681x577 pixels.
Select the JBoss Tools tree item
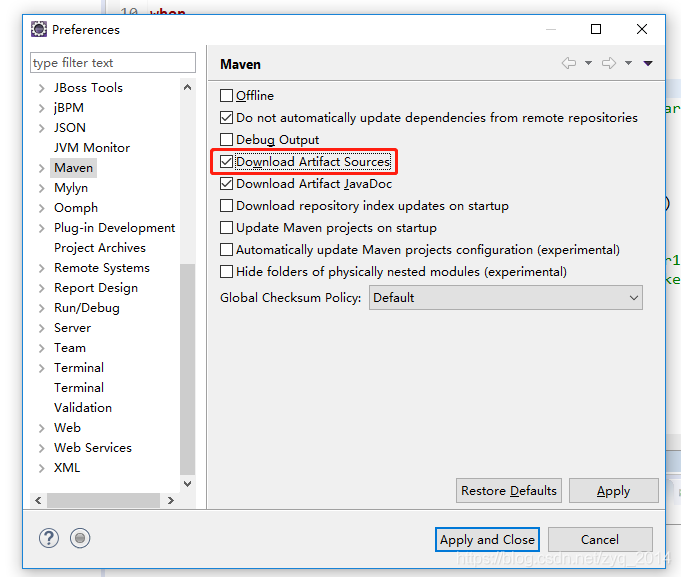coord(88,88)
